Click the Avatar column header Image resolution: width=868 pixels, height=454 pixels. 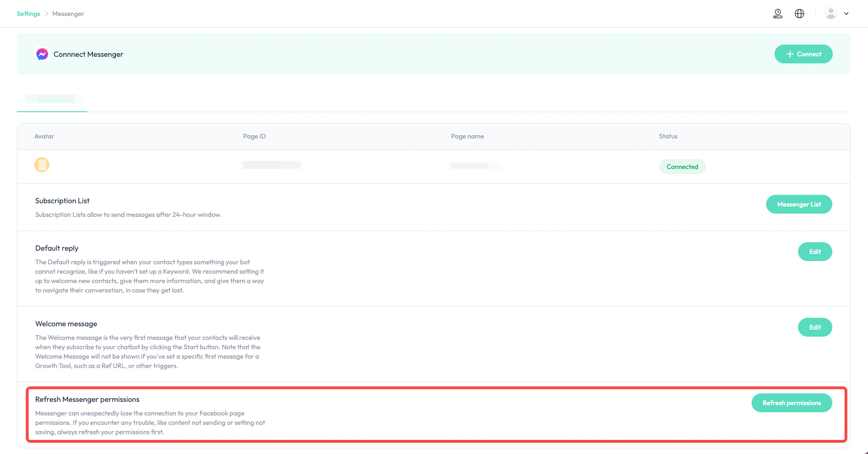pyautogui.click(x=44, y=136)
